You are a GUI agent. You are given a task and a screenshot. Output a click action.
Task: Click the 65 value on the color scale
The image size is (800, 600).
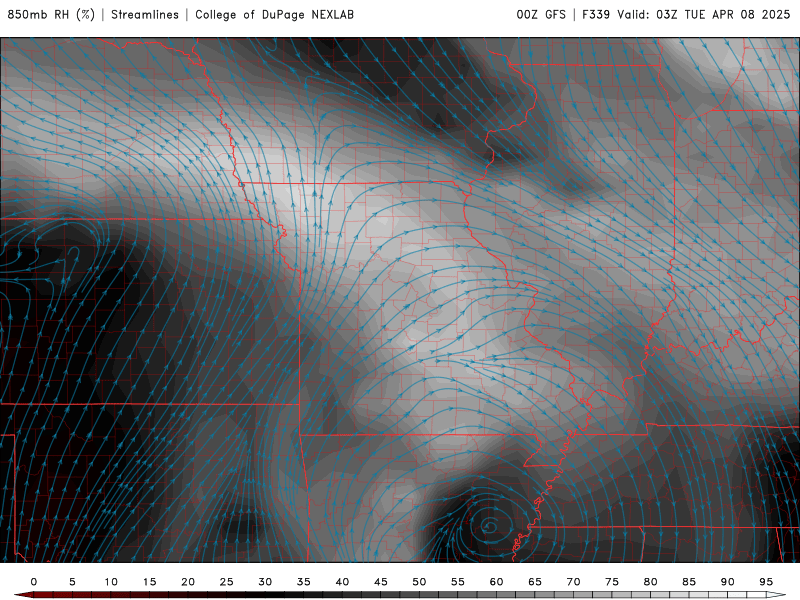coord(535,582)
